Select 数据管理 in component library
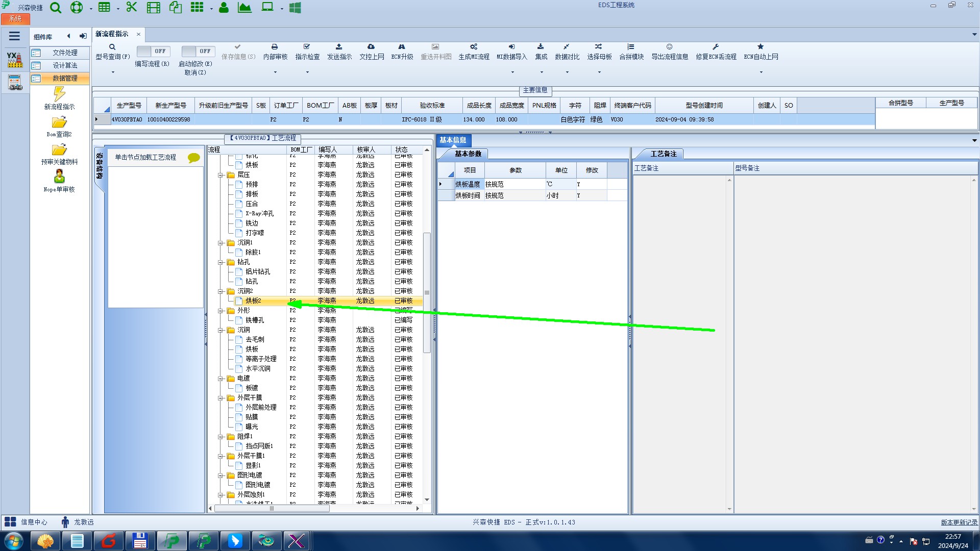The image size is (980, 551). click(65, 78)
